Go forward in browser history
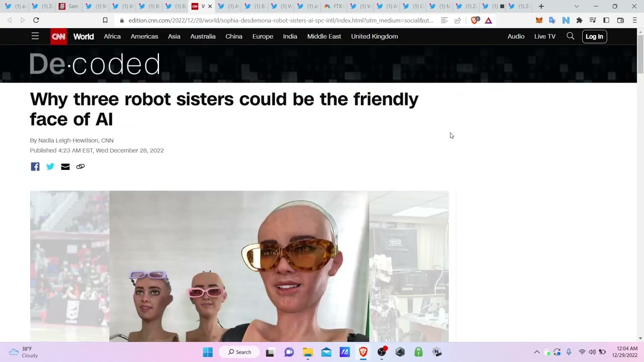The height and width of the screenshot is (362, 644). point(23,20)
